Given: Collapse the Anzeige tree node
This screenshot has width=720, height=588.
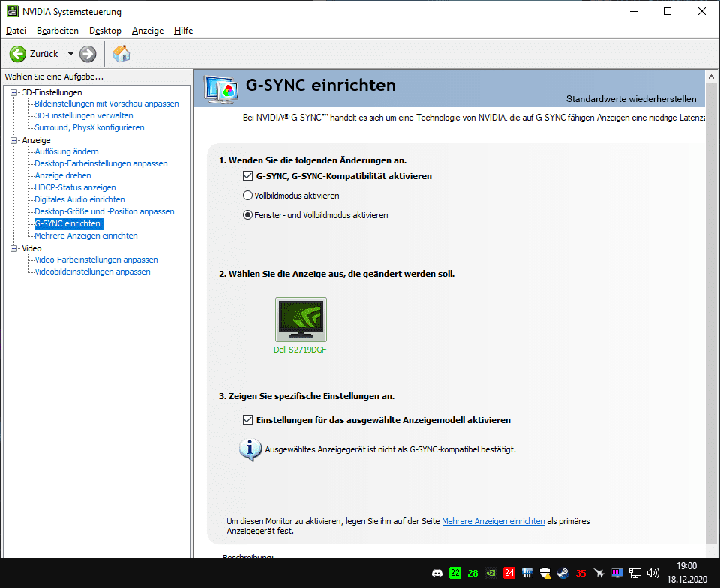Looking at the screenshot, I should tap(13, 140).
